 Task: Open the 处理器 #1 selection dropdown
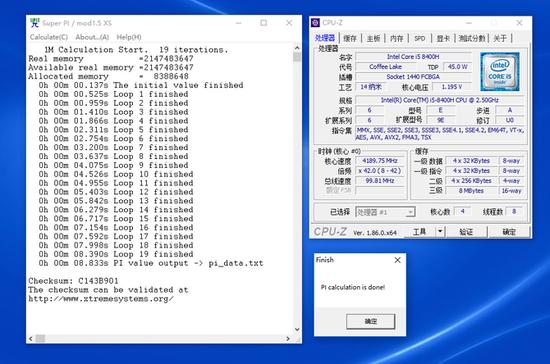pyautogui.click(x=385, y=212)
